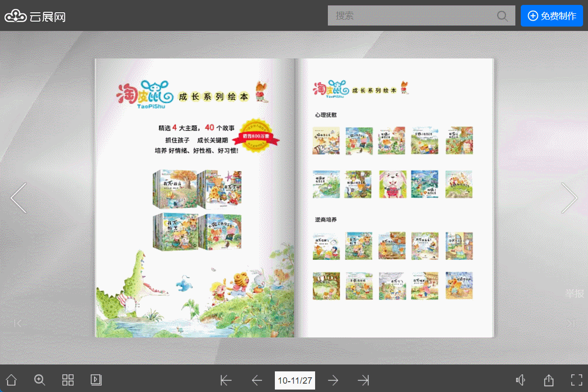
Task: Run a search using the magnifier in the search bar
Action: click(x=502, y=16)
